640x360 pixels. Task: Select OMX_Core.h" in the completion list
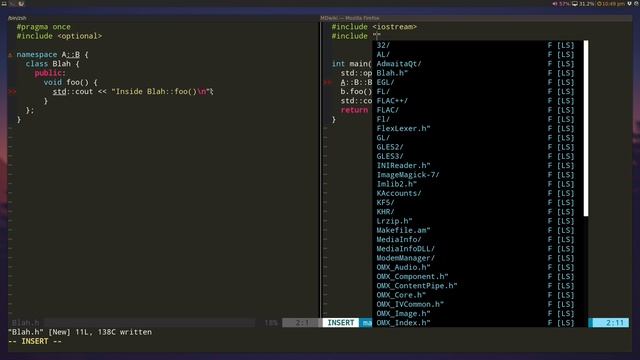478,295
